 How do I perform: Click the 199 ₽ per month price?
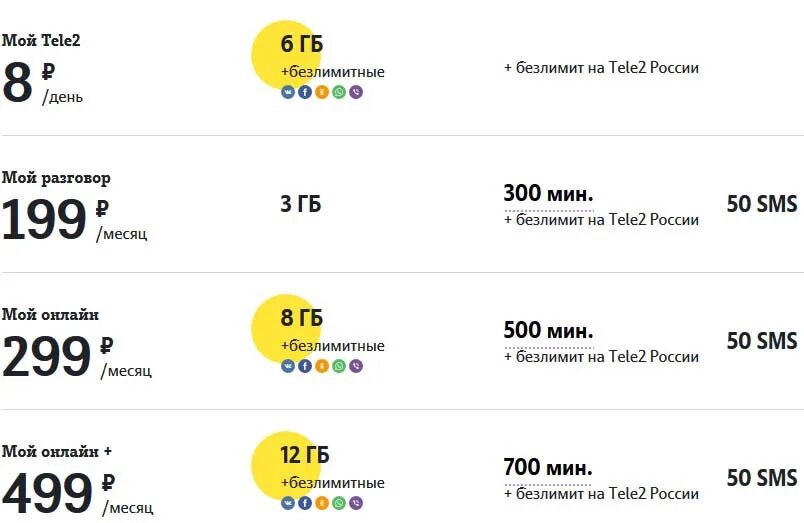[74, 220]
